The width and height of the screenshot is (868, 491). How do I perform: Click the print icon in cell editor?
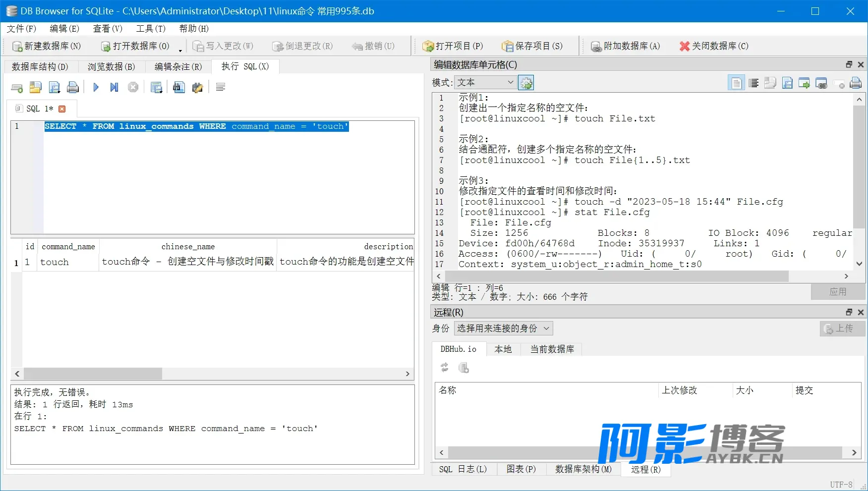(x=856, y=83)
